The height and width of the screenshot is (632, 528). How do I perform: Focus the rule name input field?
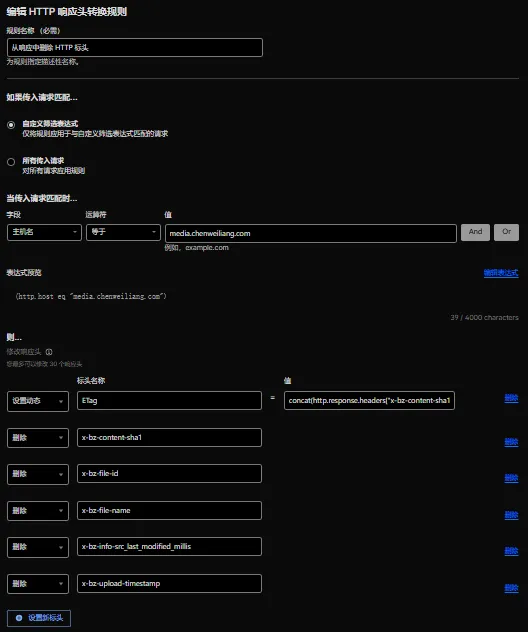pyautogui.click(x=135, y=48)
